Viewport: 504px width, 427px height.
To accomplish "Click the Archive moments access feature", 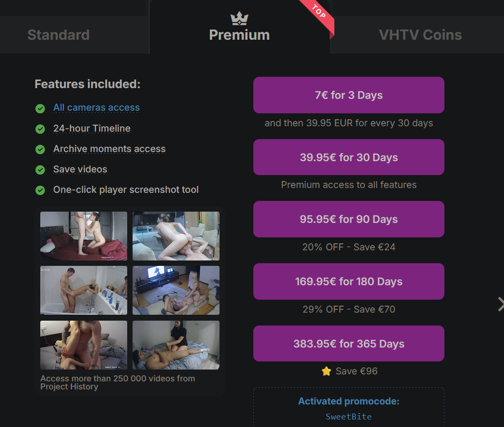I will click(x=109, y=149).
